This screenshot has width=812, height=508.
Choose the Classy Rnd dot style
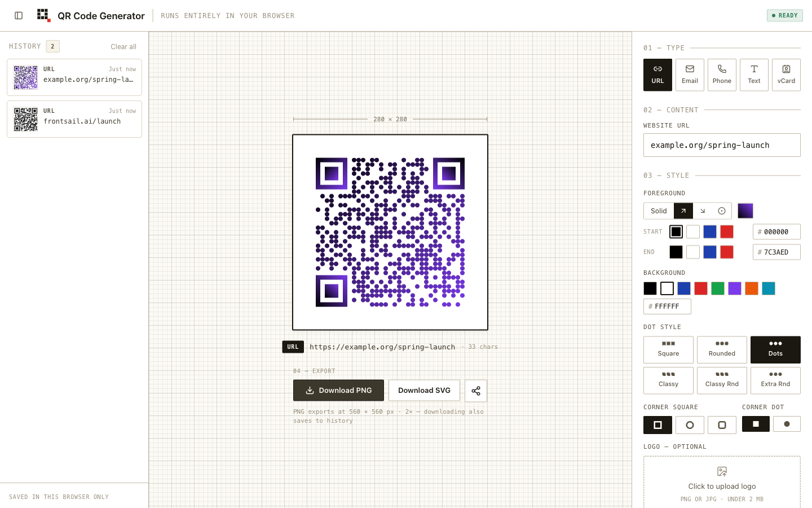(722, 380)
